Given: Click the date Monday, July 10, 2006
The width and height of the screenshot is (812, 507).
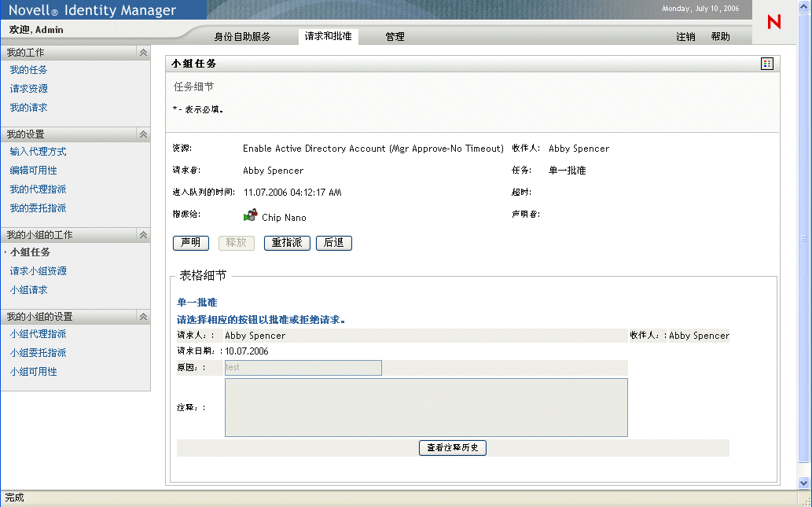Looking at the screenshot, I should [x=700, y=9].
